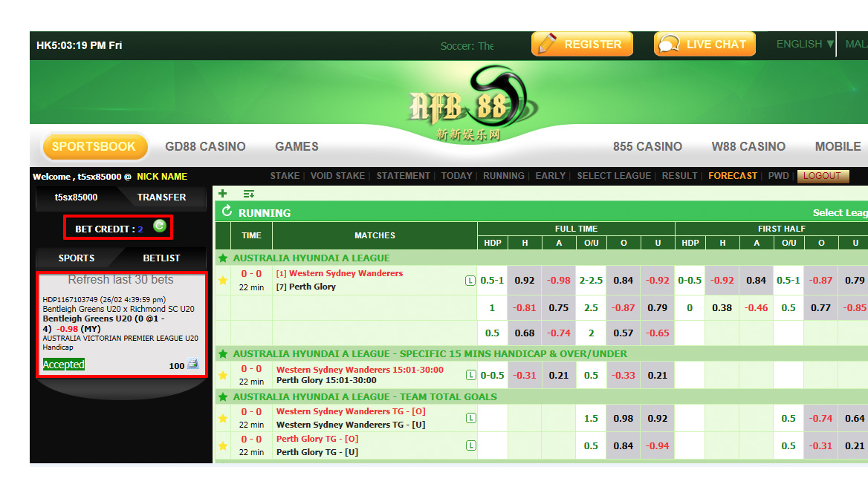Open the sort icon above RUNNING header
Screen dimensions: 868x490
(x=249, y=194)
